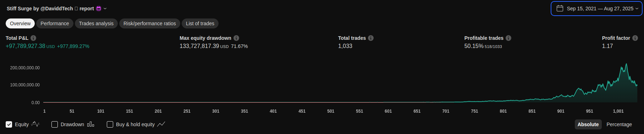Click the Buy & hold equity line icon

pos(161,124)
